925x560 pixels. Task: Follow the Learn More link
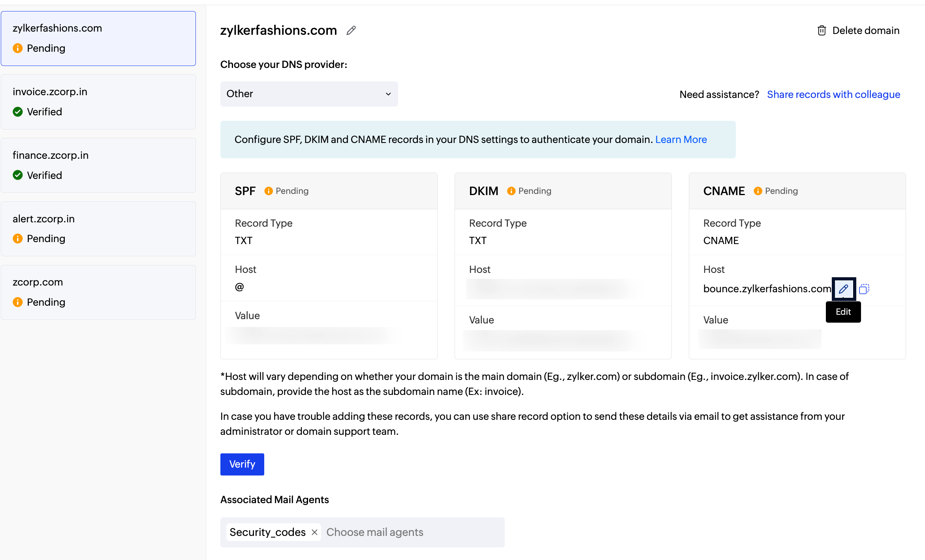point(681,139)
